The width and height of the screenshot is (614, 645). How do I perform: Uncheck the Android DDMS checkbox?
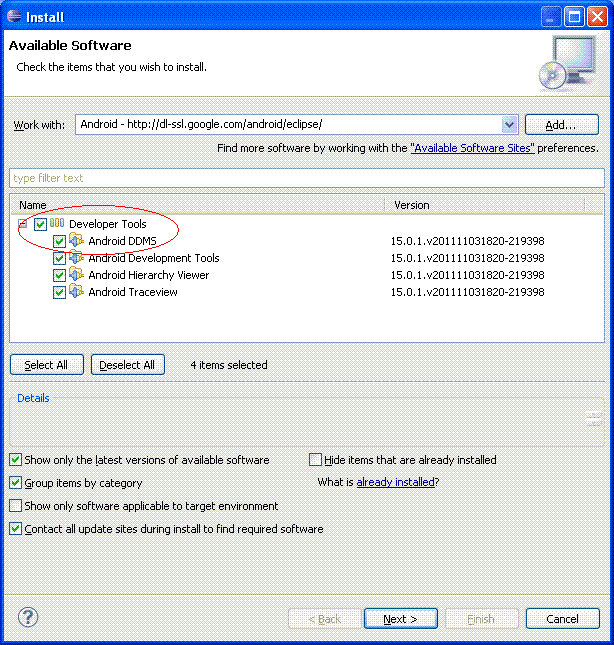coord(59,241)
